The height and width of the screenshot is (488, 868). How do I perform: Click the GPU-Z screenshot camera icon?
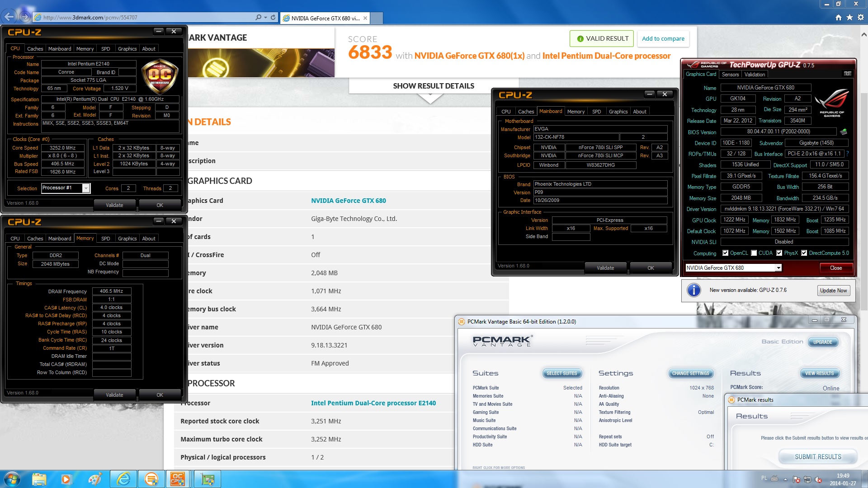(847, 74)
